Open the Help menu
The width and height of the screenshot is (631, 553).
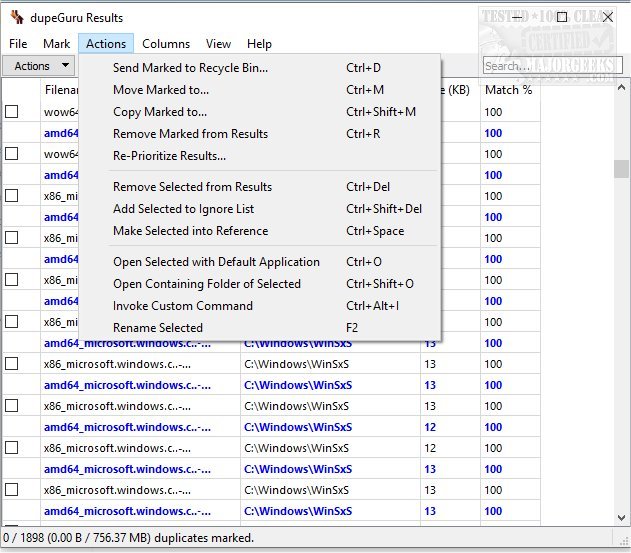(259, 44)
